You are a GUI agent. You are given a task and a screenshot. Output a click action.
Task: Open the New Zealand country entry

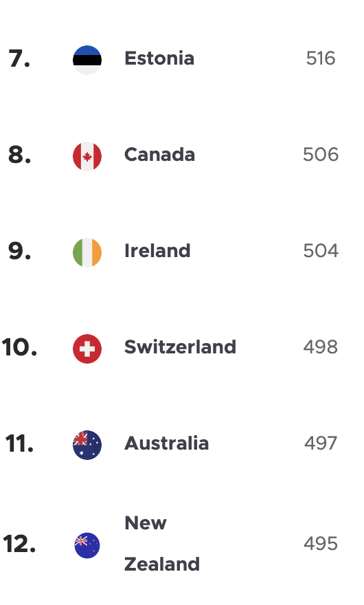click(x=162, y=544)
